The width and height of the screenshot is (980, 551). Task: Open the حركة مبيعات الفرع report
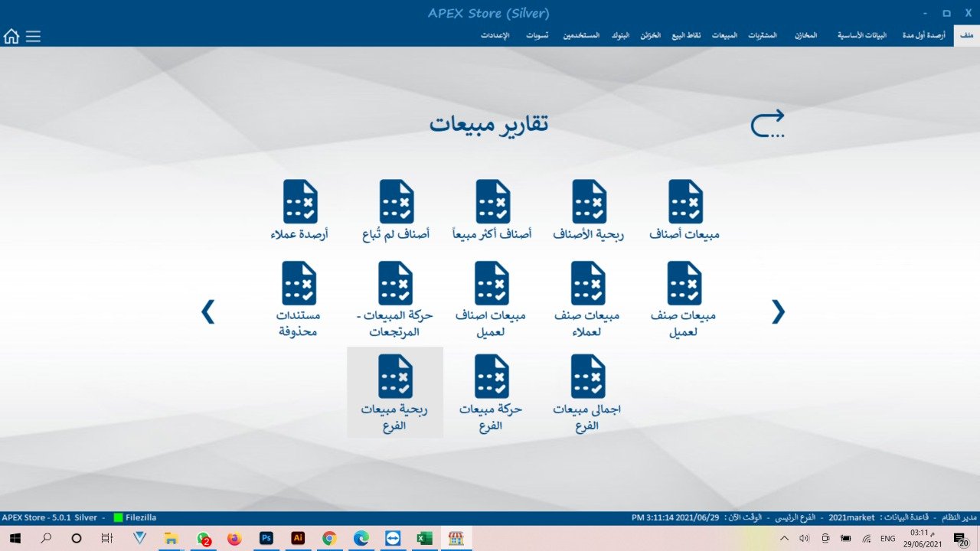[x=491, y=392]
